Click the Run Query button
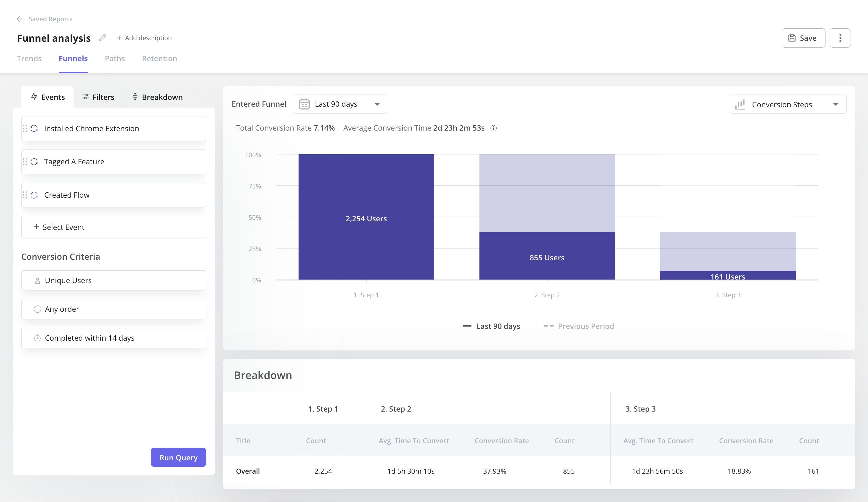Screen dimensions: 868x502 tap(178, 457)
